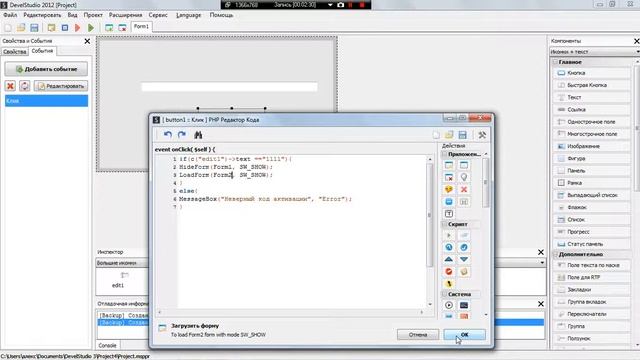Close the Свойства и События panel
The width and height of the screenshot is (640, 360).
87,41
